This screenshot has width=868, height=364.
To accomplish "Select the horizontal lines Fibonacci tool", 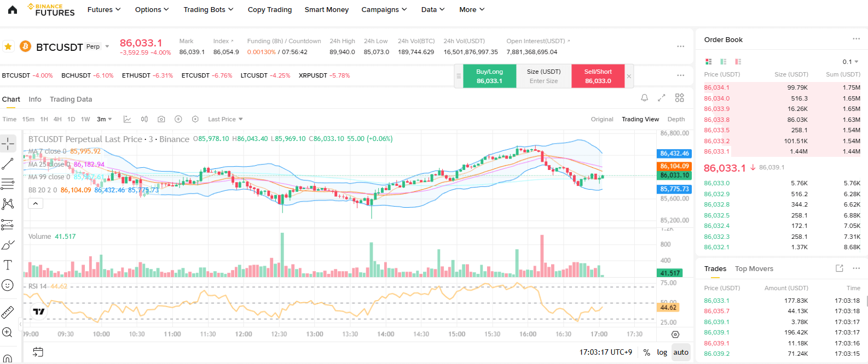I will (x=8, y=184).
